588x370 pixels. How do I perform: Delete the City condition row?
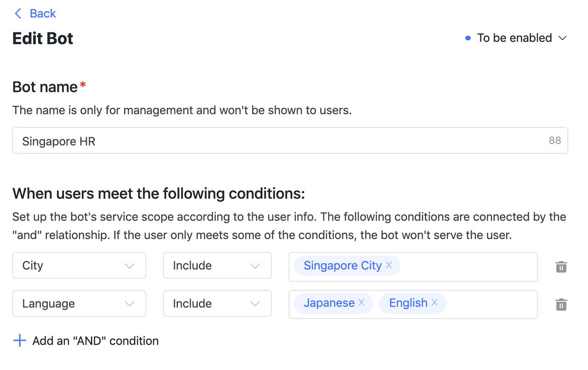coord(561,267)
